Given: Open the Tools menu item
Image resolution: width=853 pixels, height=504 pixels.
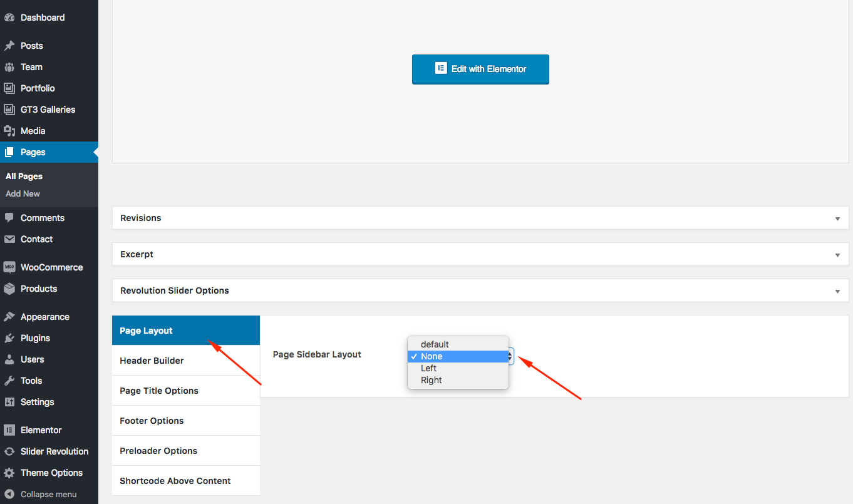Looking at the screenshot, I should (x=49, y=381).
